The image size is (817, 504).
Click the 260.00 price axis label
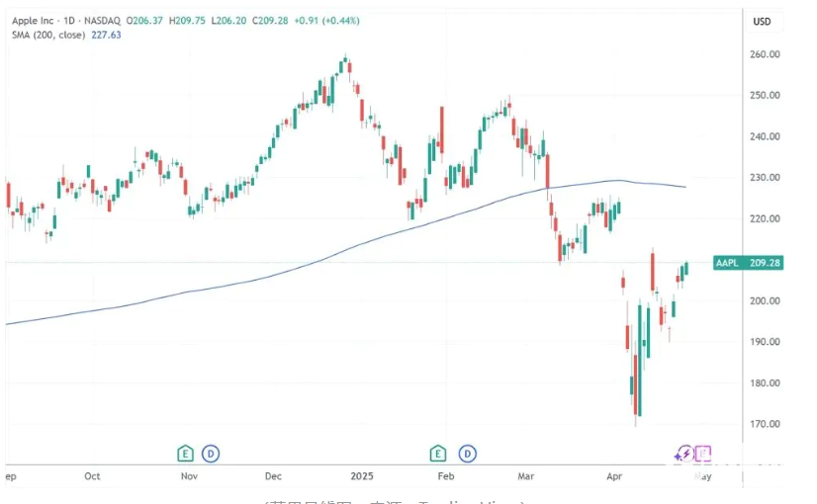(x=767, y=54)
